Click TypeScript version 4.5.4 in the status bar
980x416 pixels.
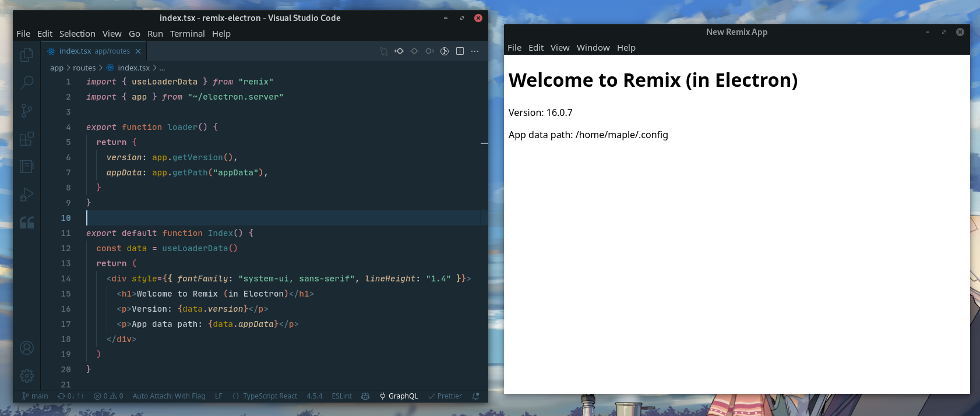[315, 396]
